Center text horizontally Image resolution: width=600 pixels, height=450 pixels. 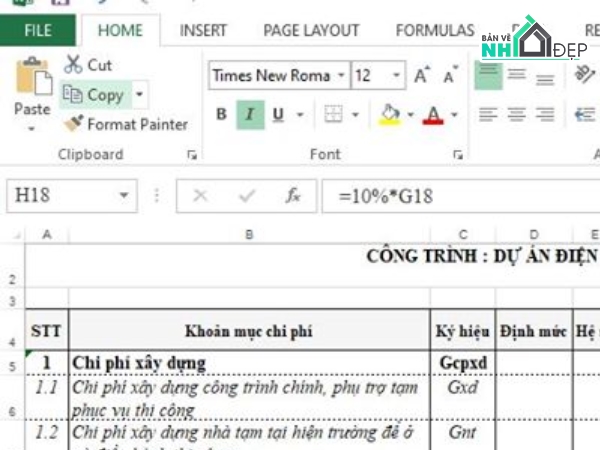click(517, 114)
